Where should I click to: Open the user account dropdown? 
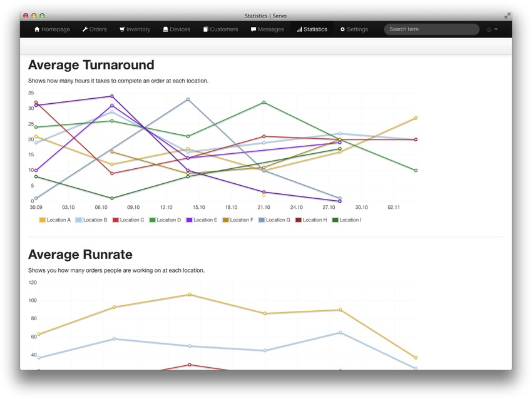(x=492, y=29)
